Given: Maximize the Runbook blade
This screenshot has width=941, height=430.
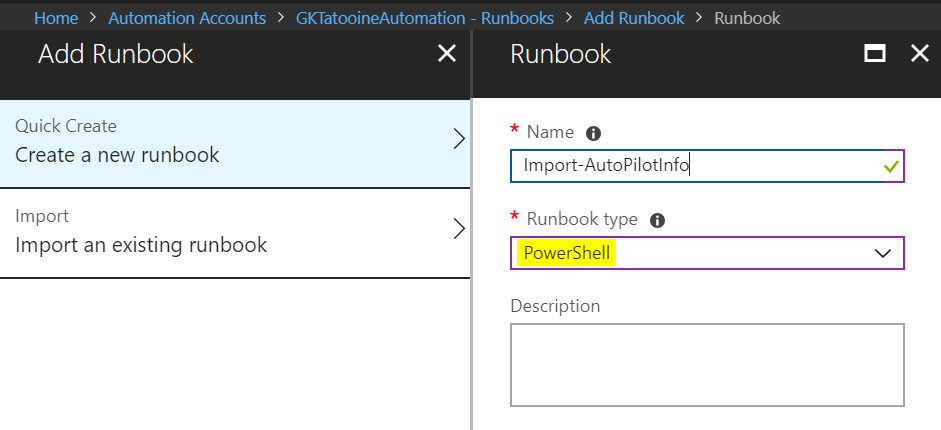Looking at the screenshot, I should click(875, 54).
